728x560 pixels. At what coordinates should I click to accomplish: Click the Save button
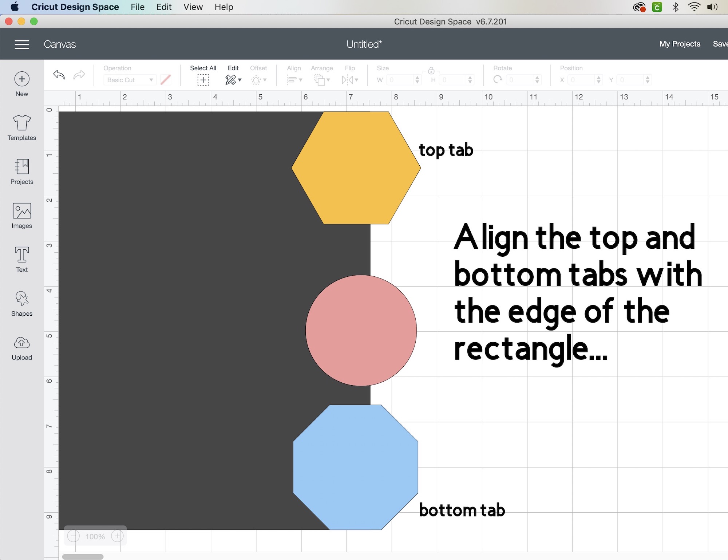tap(720, 44)
